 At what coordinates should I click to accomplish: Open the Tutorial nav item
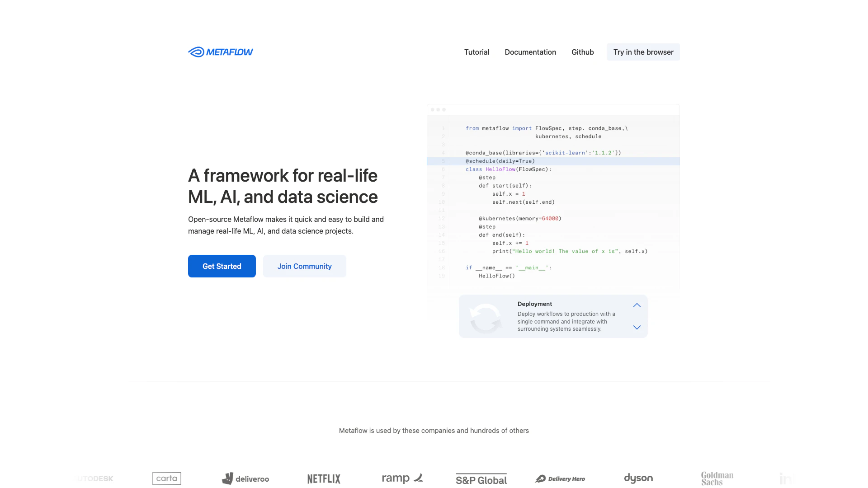click(476, 52)
